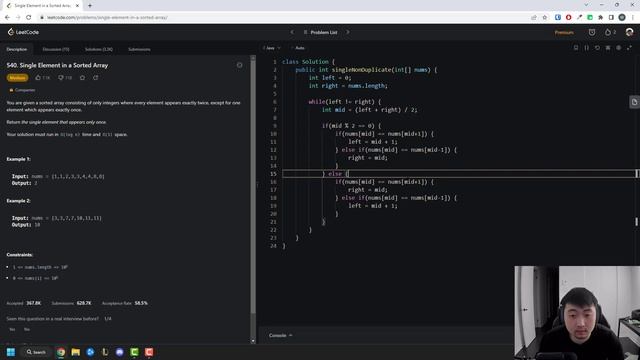This screenshot has height=360, width=640.
Task: Go to the next problem arrow
Action: point(348,32)
